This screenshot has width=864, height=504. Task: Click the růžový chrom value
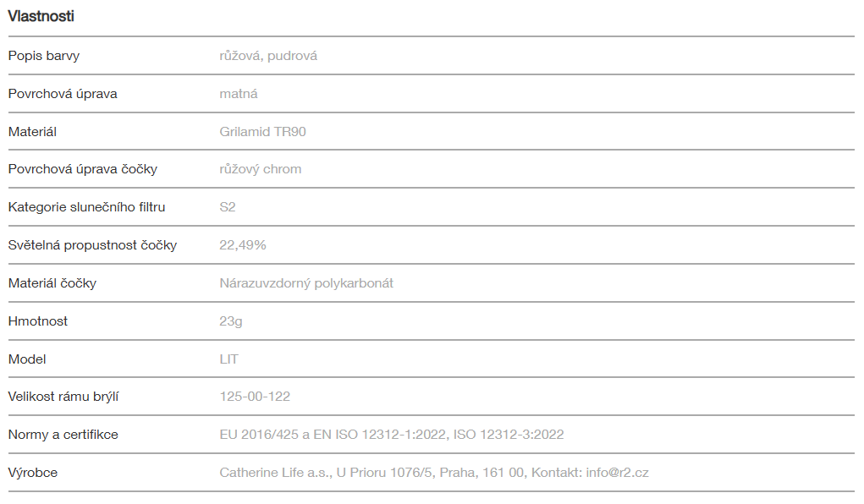click(x=261, y=169)
